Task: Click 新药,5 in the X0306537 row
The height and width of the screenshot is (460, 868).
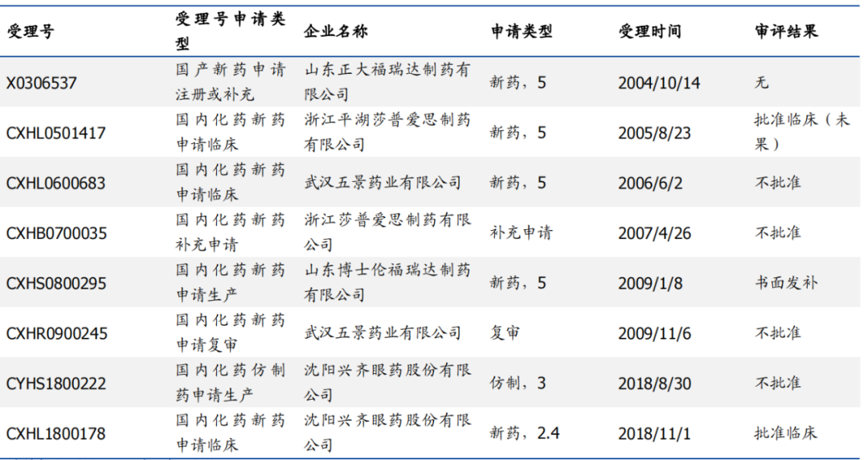Action: click(518, 83)
